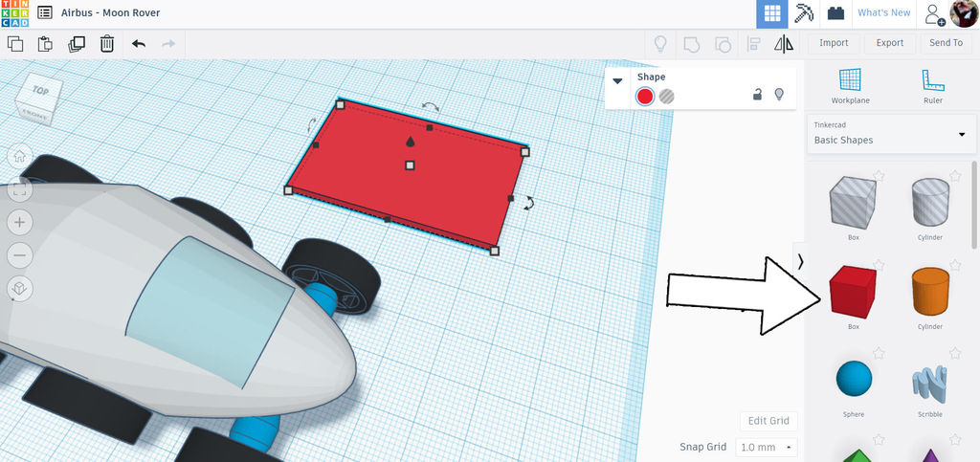The image size is (980, 462).
Task: Invite collaborators with add-person icon
Action: coord(935,13)
